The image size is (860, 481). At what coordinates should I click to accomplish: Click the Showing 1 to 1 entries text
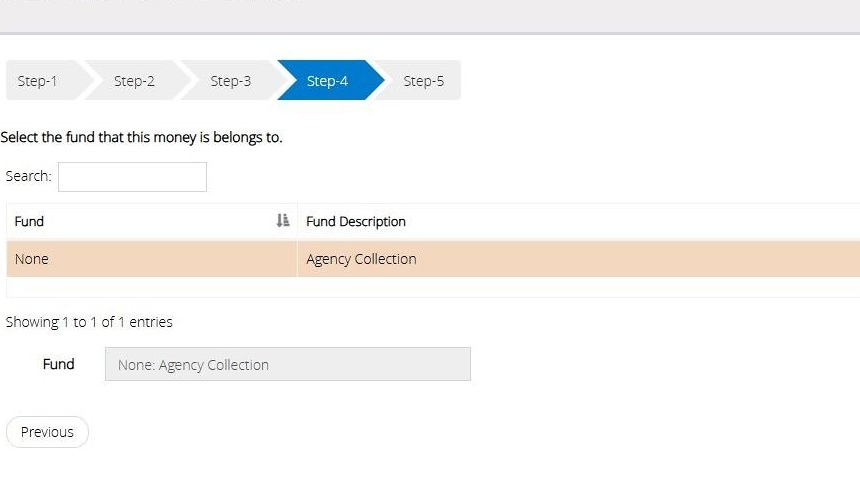point(89,322)
